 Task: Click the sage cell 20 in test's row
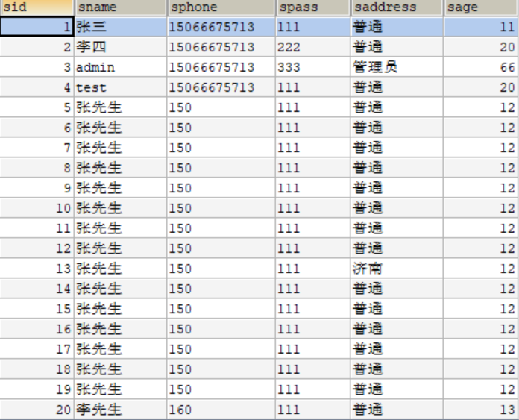click(481, 87)
